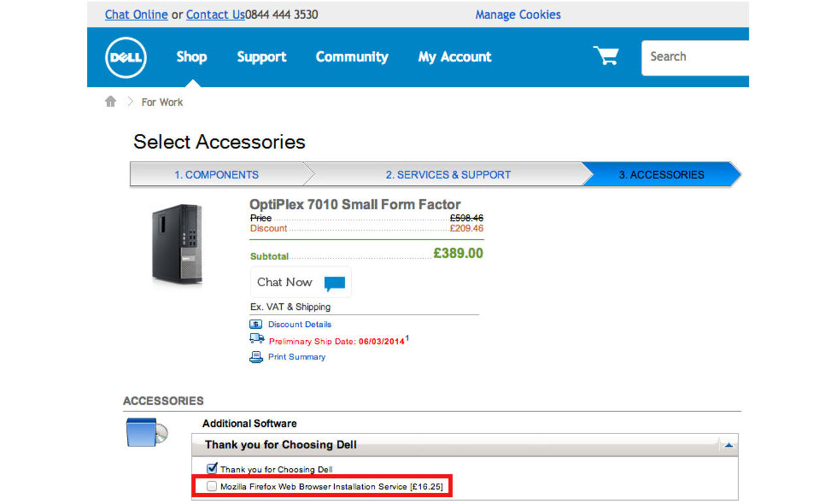837x504 pixels.
Task: Click the OptiPlex 7010 product thumbnail
Action: [177, 244]
